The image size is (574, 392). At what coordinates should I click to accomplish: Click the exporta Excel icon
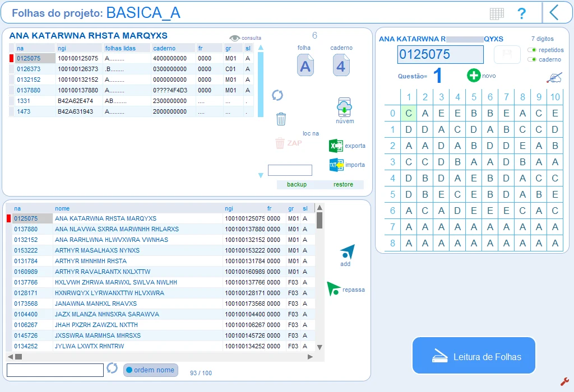[x=336, y=146]
